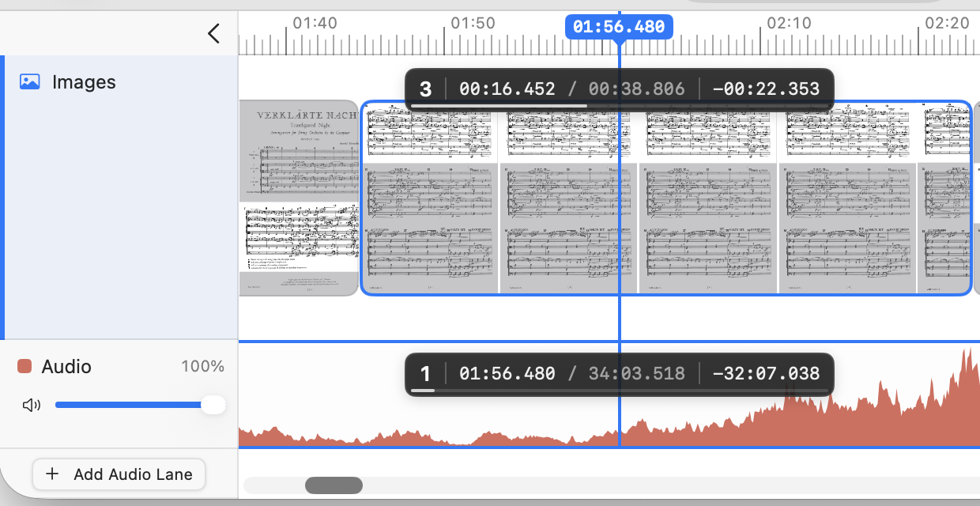Mute audio with the speaker icon
The image size is (980, 506).
tap(31, 406)
